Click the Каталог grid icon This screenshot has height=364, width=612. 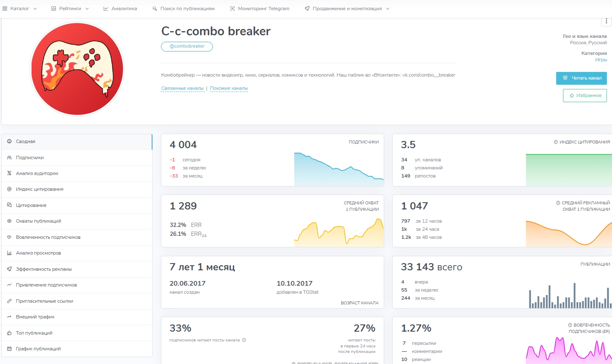click(x=5, y=9)
